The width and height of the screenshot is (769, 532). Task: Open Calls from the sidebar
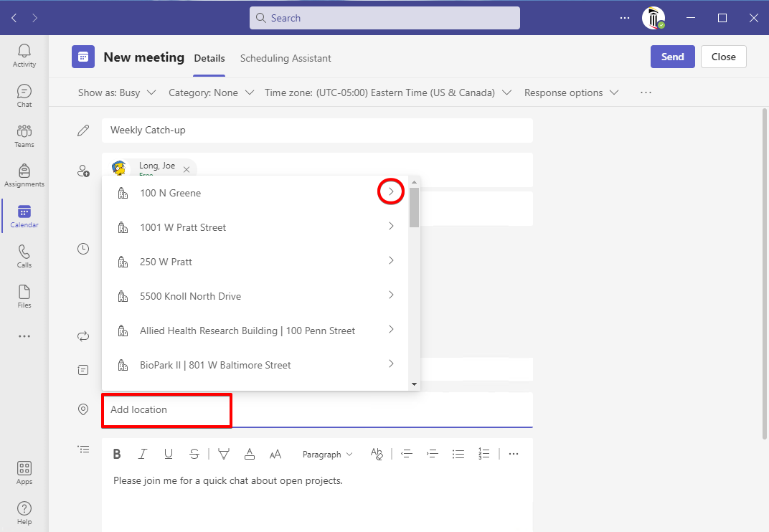[x=24, y=256]
